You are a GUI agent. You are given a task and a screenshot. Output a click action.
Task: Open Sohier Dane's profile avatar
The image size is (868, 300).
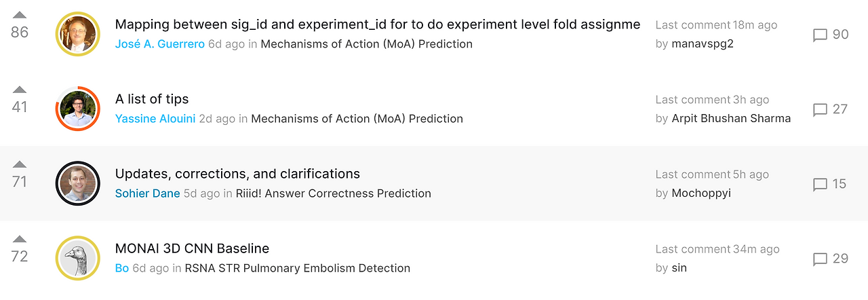tap(77, 183)
